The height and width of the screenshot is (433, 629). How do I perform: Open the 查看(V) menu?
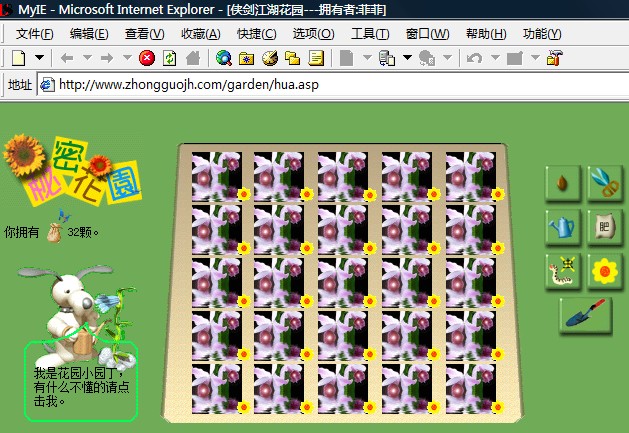point(144,34)
